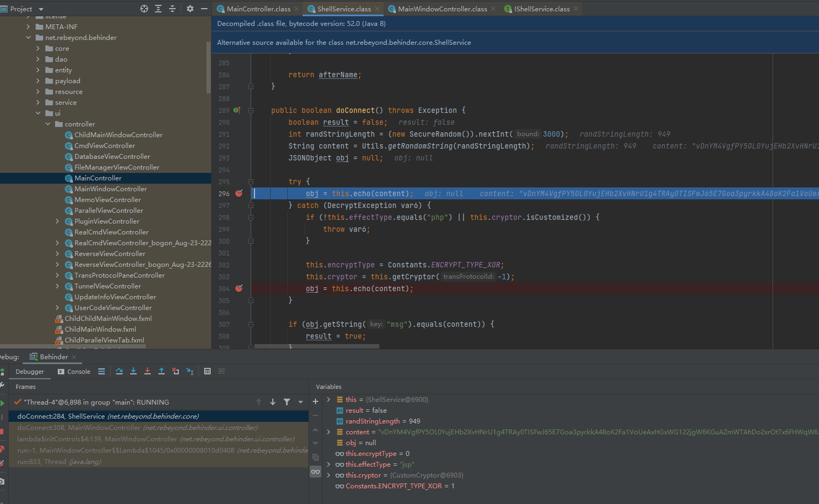Click the Step Out debugger icon
Viewport: 819px width, 504px height.
[162, 371]
